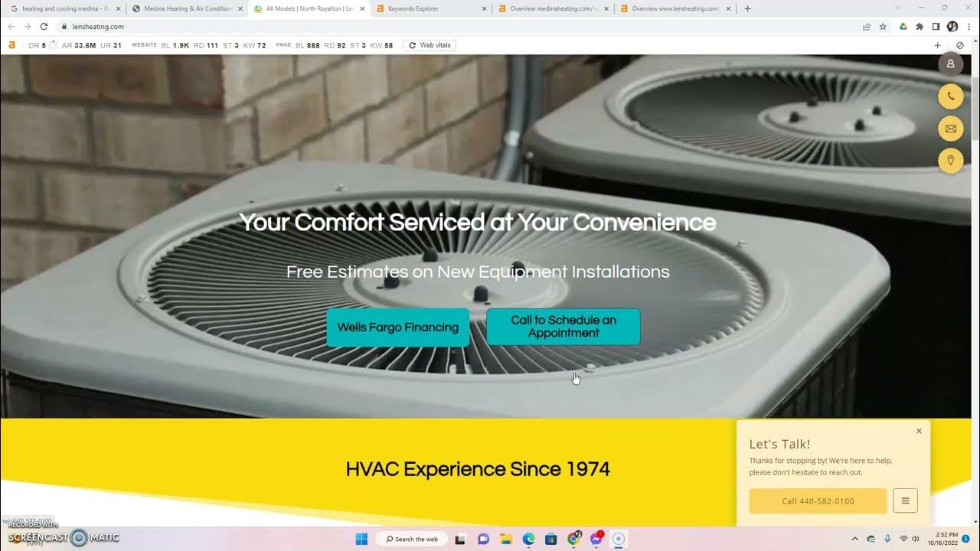
Task: Click AR 33.6M metric in toolbar
Action: [x=79, y=45]
